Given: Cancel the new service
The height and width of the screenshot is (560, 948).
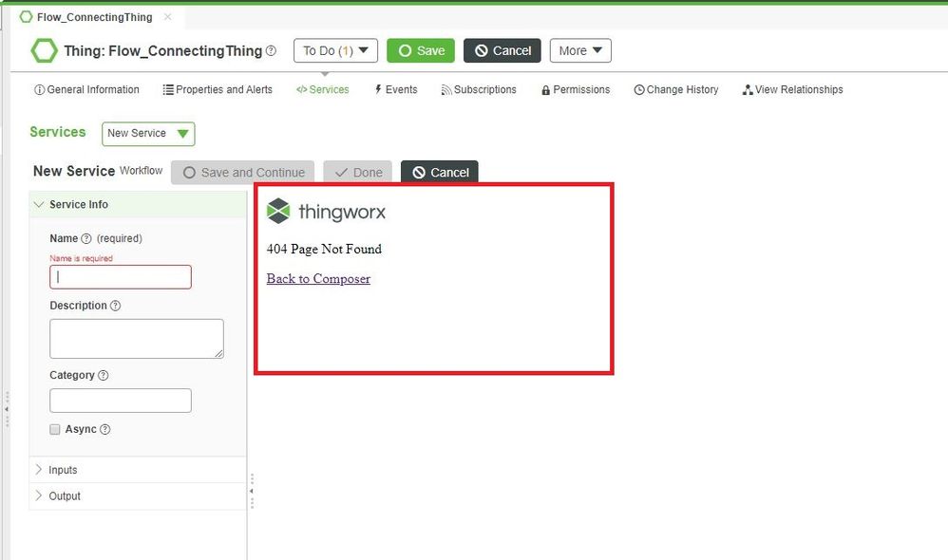Looking at the screenshot, I should 440,172.
